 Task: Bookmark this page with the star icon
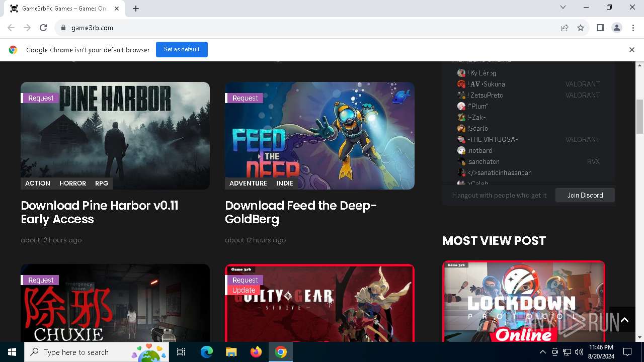(581, 28)
